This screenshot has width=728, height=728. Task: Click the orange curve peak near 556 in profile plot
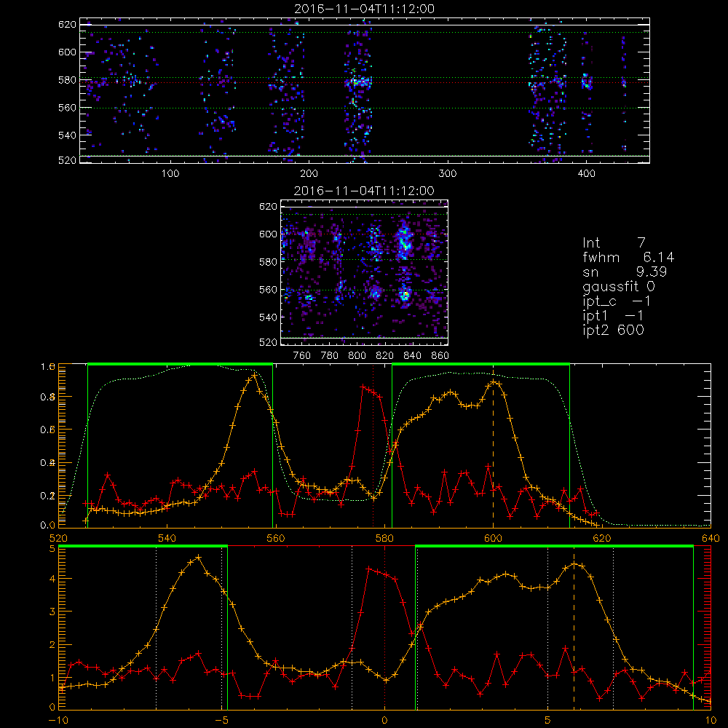click(x=254, y=375)
